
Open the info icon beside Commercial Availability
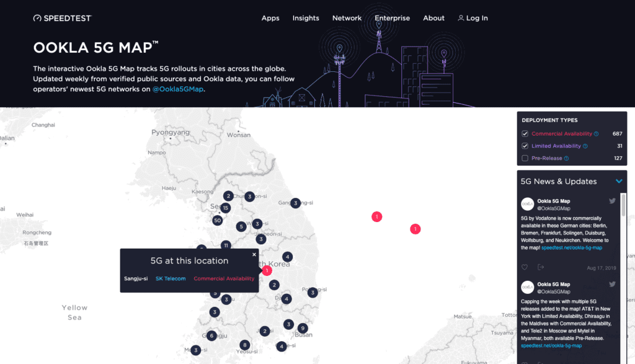pos(597,134)
